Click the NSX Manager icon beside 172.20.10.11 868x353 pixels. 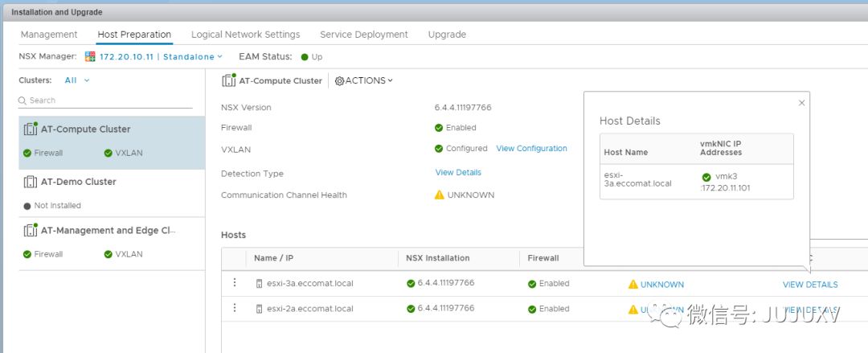(x=90, y=56)
